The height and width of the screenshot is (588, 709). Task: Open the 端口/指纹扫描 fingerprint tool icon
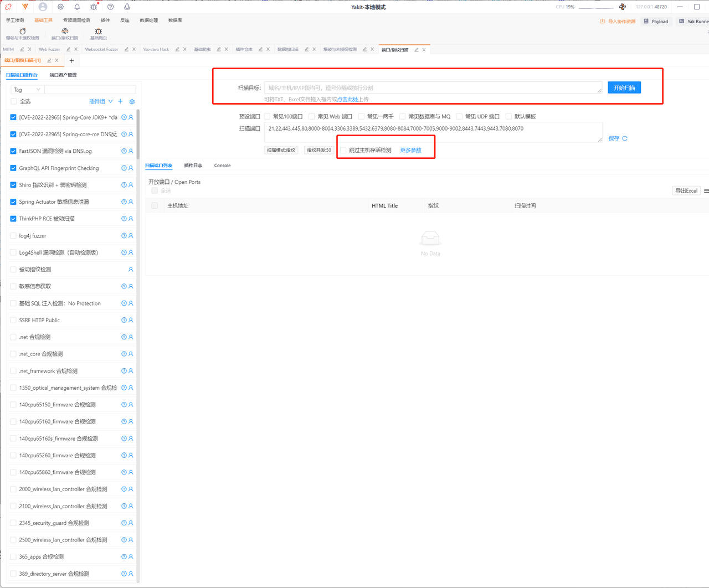[x=65, y=32]
